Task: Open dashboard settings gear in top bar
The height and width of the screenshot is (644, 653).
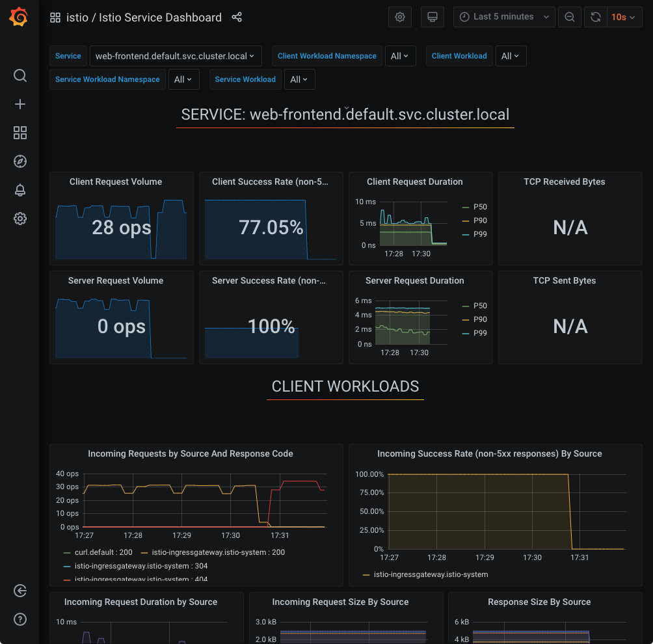Action: [400, 17]
